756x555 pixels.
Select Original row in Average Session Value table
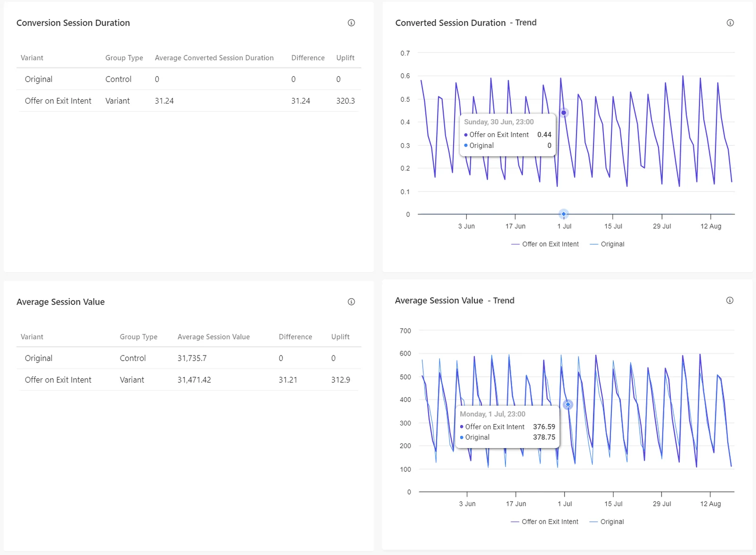(189, 358)
